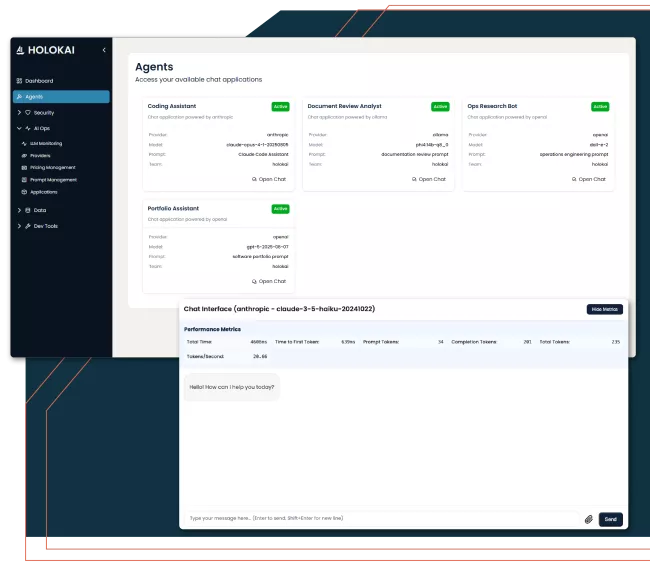This screenshot has height=567, width=650.
Task: Click the paperclip attach file icon
Action: pyautogui.click(x=588, y=519)
